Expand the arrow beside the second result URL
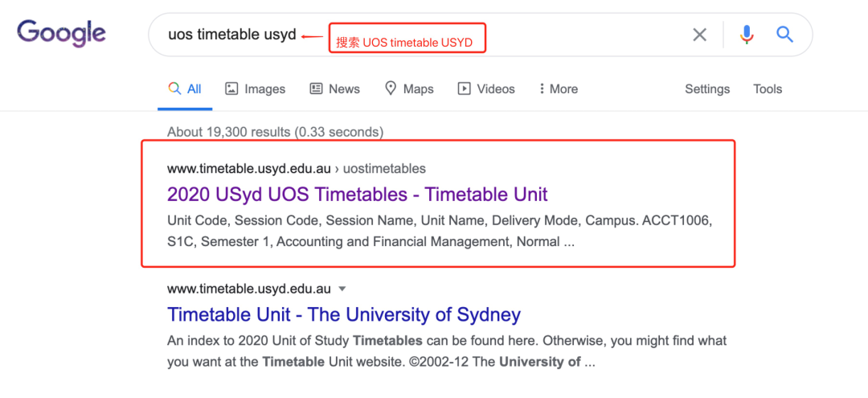 point(342,289)
